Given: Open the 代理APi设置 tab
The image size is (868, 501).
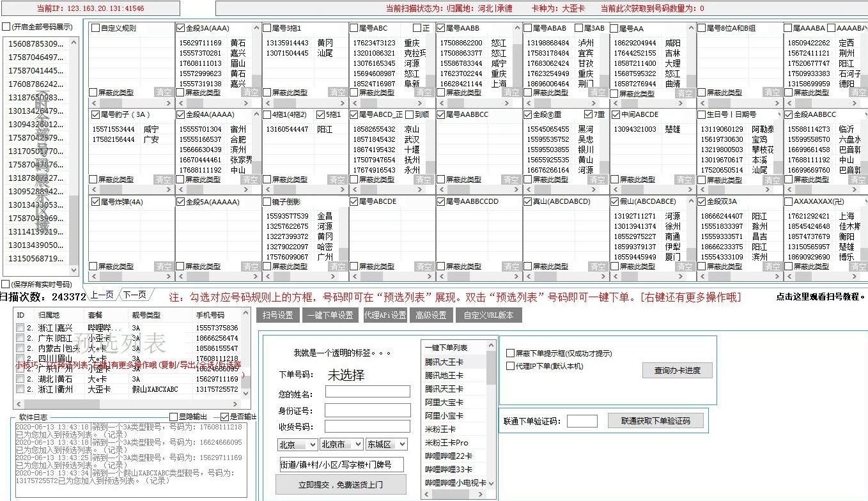Looking at the screenshot, I should 385,315.
